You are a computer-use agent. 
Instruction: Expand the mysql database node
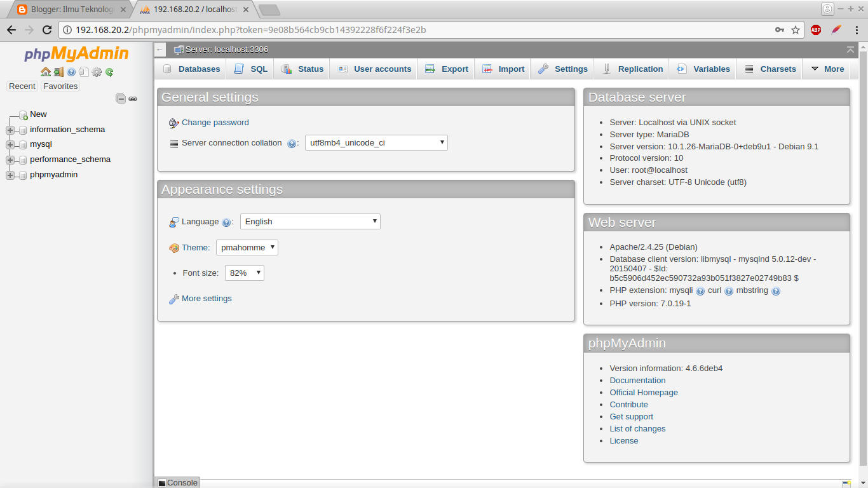10,145
